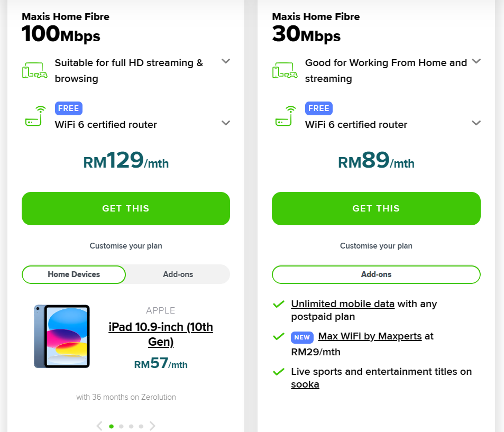504x432 pixels.
Task: Click the NEW badge beside Max WiFi
Action: pos(303,337)
